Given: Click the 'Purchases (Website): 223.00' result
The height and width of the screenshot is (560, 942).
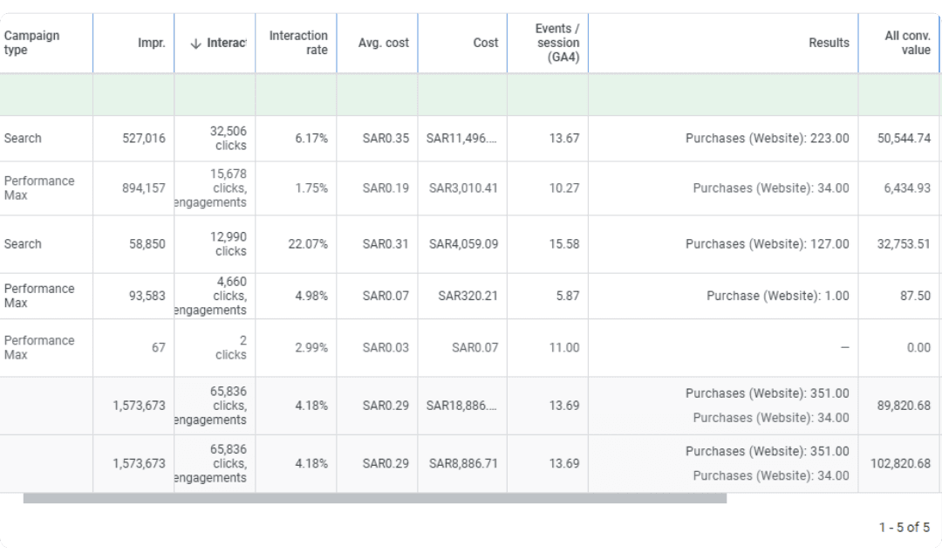Looking at the screenshot, I should pos(768,138).
